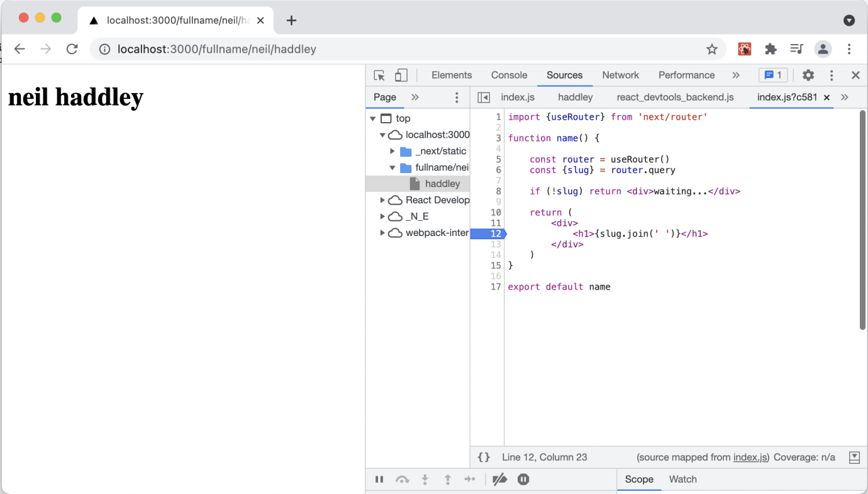Pause script execution button

coord(379,480)
